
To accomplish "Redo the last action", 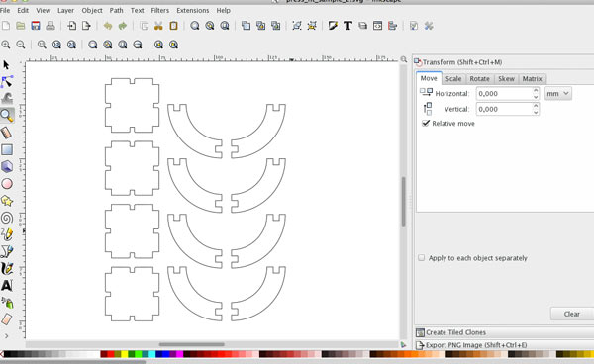I will click(123, 26).
